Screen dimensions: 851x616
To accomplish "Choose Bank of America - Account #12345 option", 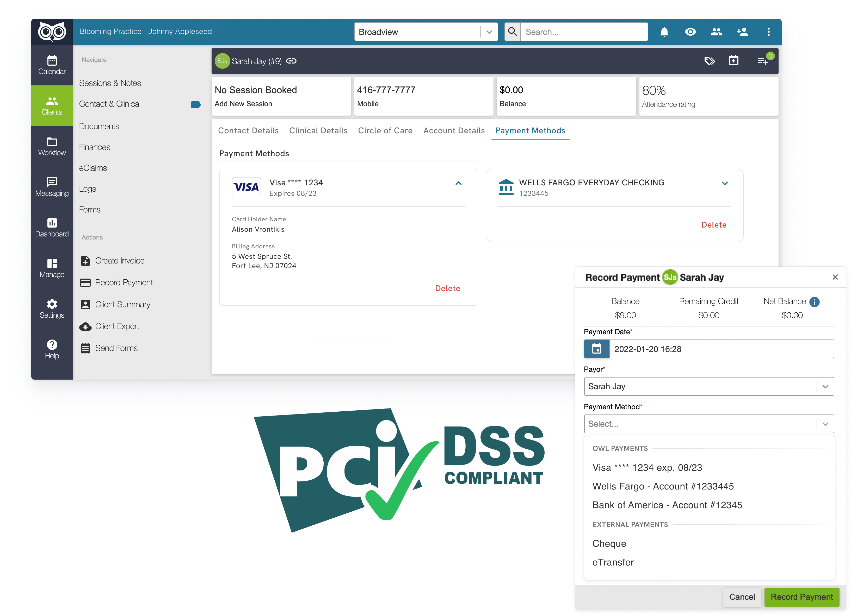I will [667, 505].
